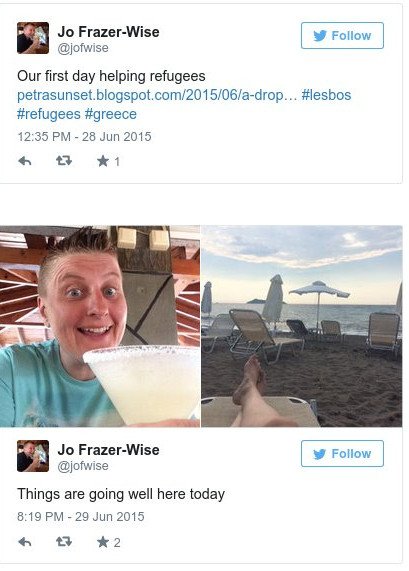This screenshot has width=409, height=571.
Task: Retweet the 29 Jun 2015 tweet
Action: click(x=64, y=542)
